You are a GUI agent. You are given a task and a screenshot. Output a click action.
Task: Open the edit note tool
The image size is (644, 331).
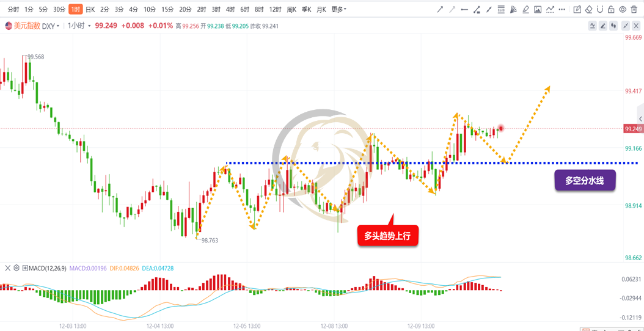tap(577, 9)
